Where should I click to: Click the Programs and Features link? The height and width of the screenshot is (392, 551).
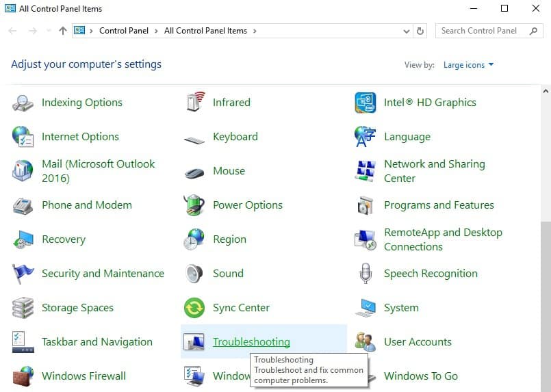(x=439, y=205)
